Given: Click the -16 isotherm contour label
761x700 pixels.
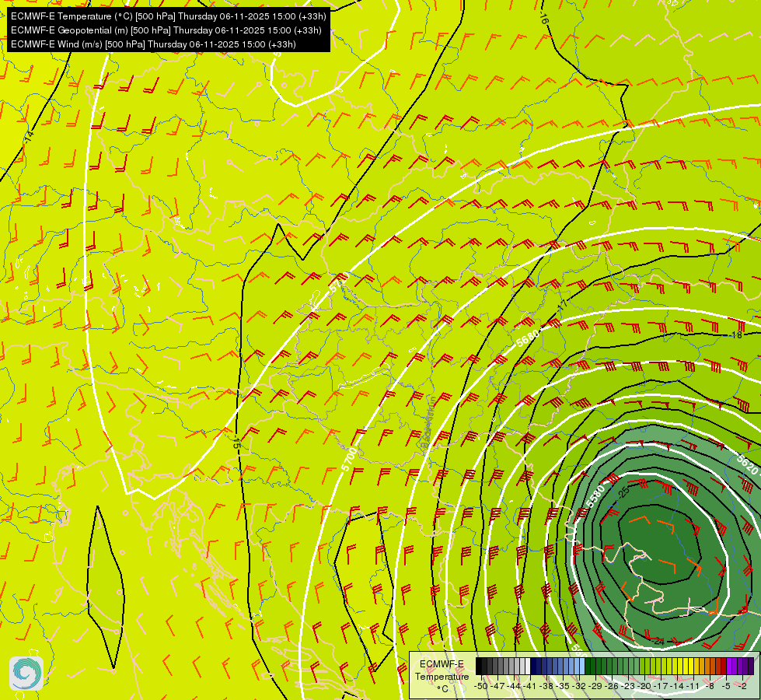Looking at the screenshot, I should [543, 19].
